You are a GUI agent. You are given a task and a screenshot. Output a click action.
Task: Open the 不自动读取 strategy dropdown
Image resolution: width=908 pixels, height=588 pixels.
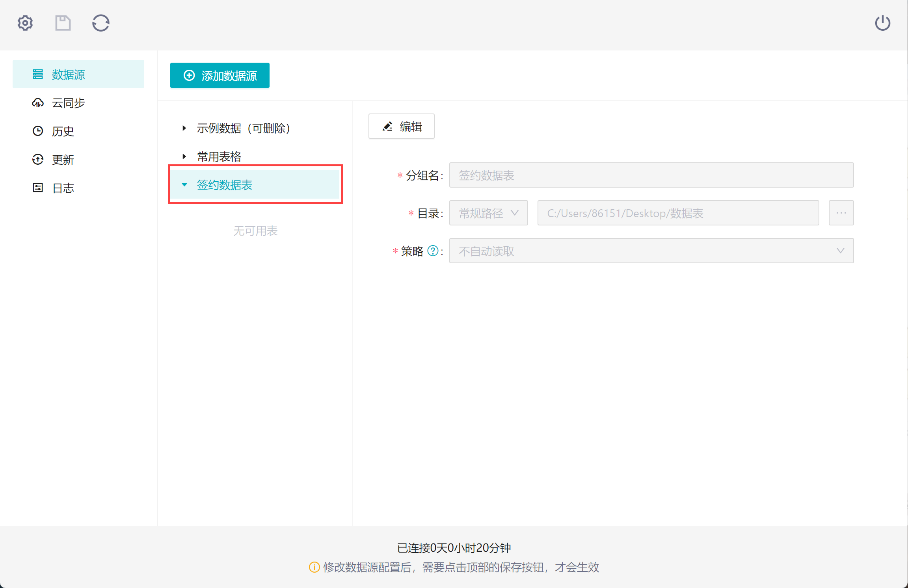651,251
